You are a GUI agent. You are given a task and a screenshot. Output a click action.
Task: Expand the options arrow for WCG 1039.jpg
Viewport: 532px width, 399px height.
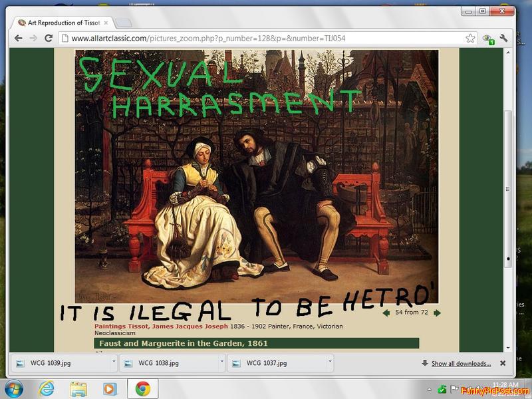(114, 362)
